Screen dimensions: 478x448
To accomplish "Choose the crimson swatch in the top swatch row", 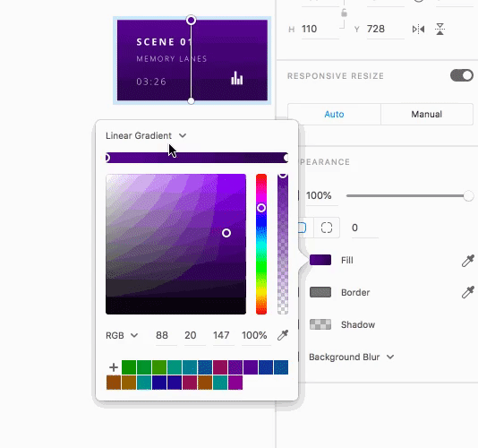I will pos(220,367).
